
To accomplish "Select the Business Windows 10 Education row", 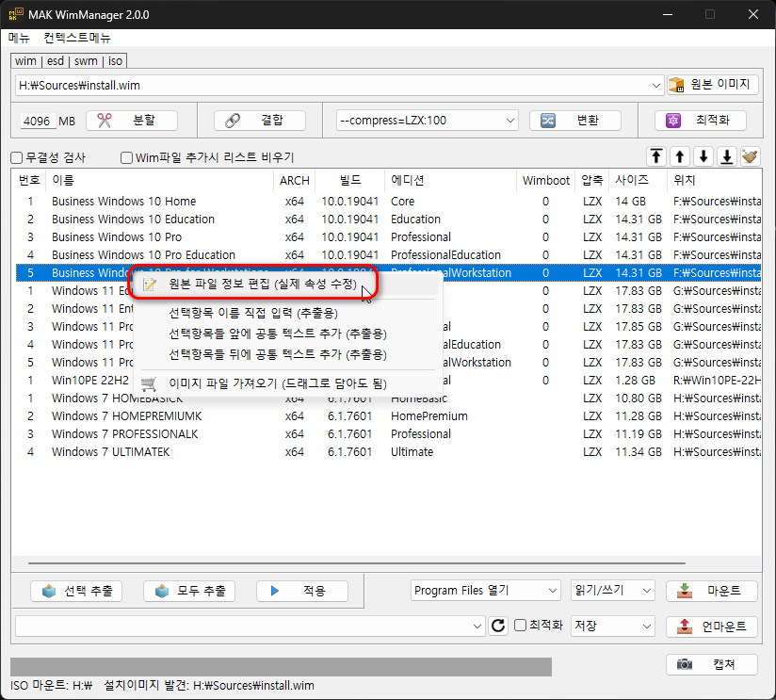I will pyautogui.click(x=389, y=220).
